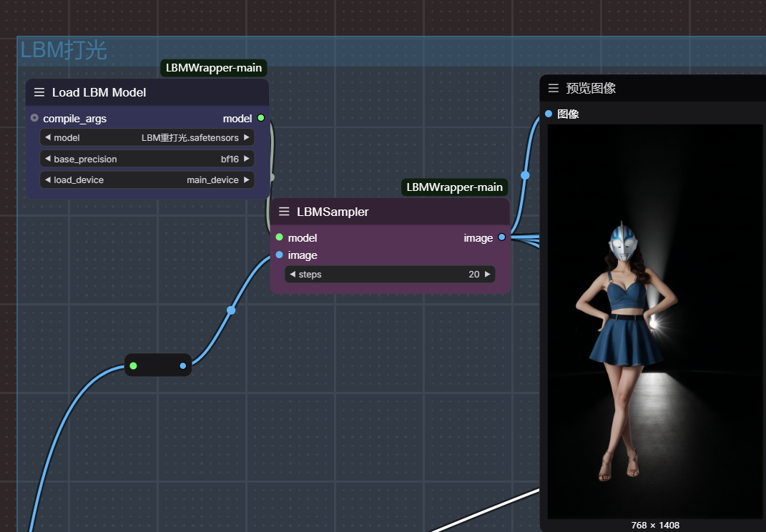Select previous load_device option
This screenshot has width=766, height=532.
coord(47,179)
